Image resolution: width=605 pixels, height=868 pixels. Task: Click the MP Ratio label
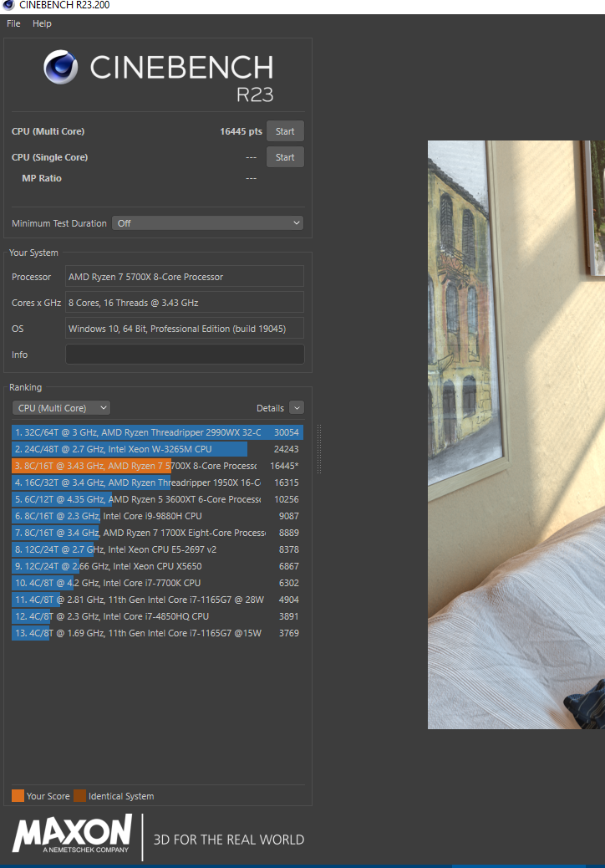click(x=42, y=178)
